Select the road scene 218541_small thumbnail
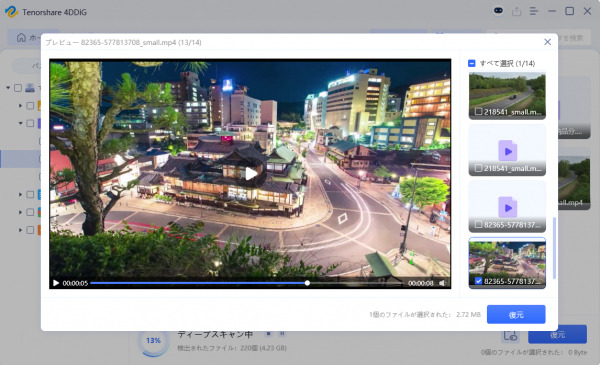Image resolution: width=600 pixels, height=365 pixels. (507, 96)
